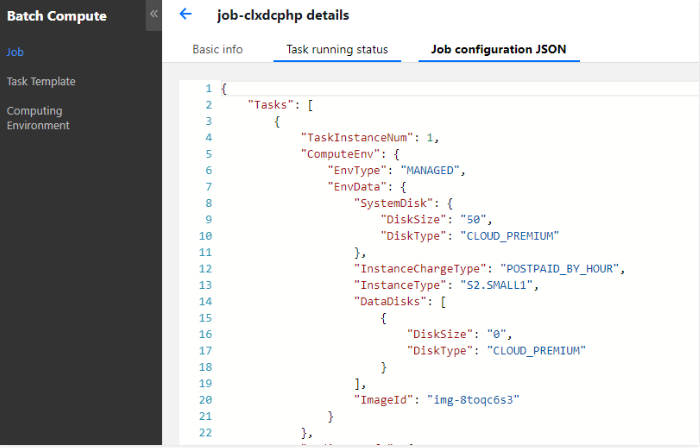This screenshot has height=448, width=700.
Task: Go to Computing Environment in sidebar
Action: [38, 118]
